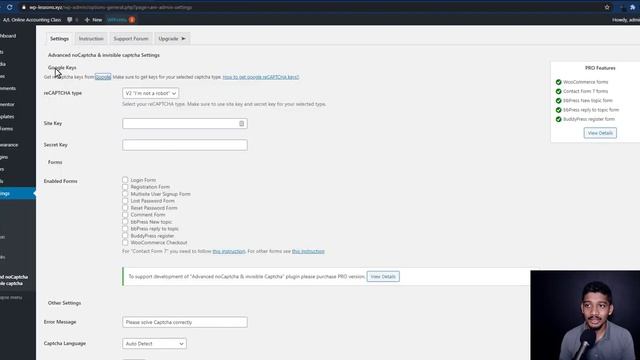Click the Contact Form 7 forms check icon

(558, 91)
